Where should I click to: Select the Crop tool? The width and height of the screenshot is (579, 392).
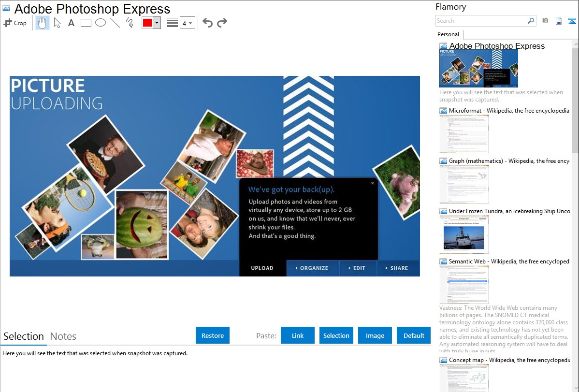pyautogui.click(x=15, y=23)
